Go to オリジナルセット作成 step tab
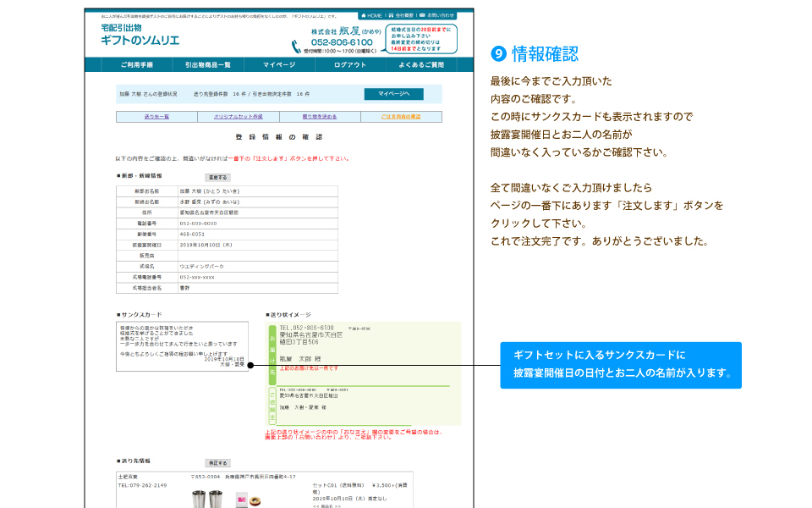Screen dimensions: 812x508 point(238,116)
